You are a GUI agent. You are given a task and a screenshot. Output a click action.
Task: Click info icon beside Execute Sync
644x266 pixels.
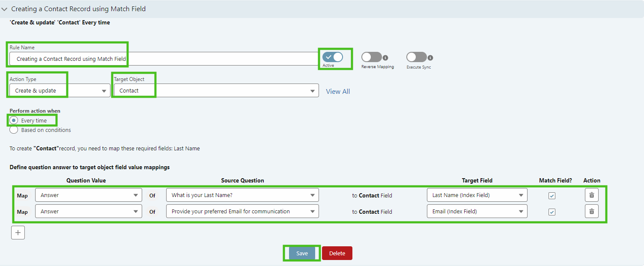point(430,58)
